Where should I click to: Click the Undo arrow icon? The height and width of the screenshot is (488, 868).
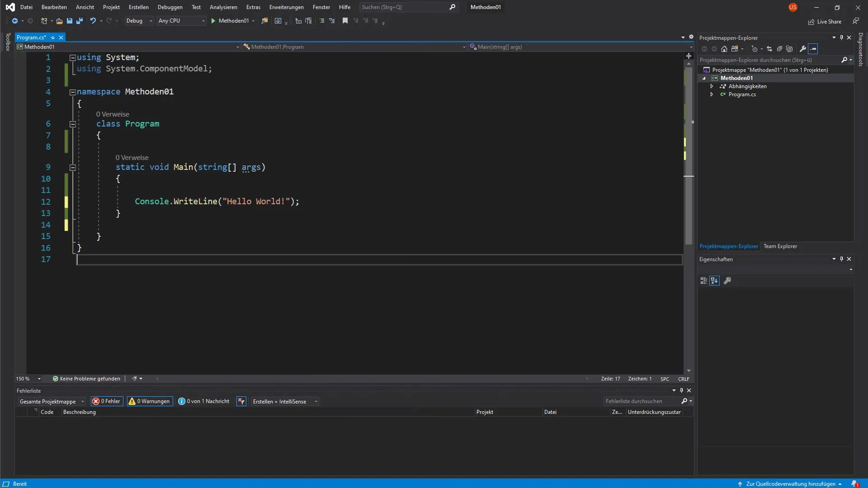pos(93,21)
